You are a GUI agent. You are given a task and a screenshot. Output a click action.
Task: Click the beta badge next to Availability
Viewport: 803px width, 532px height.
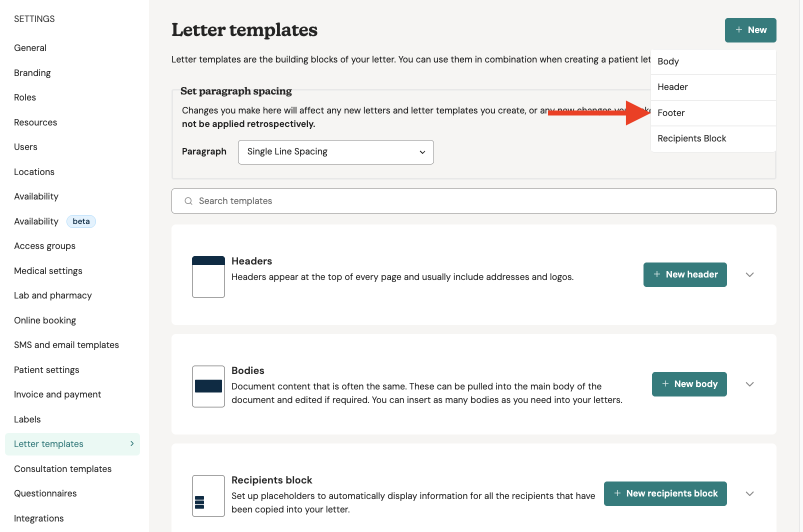81,221
